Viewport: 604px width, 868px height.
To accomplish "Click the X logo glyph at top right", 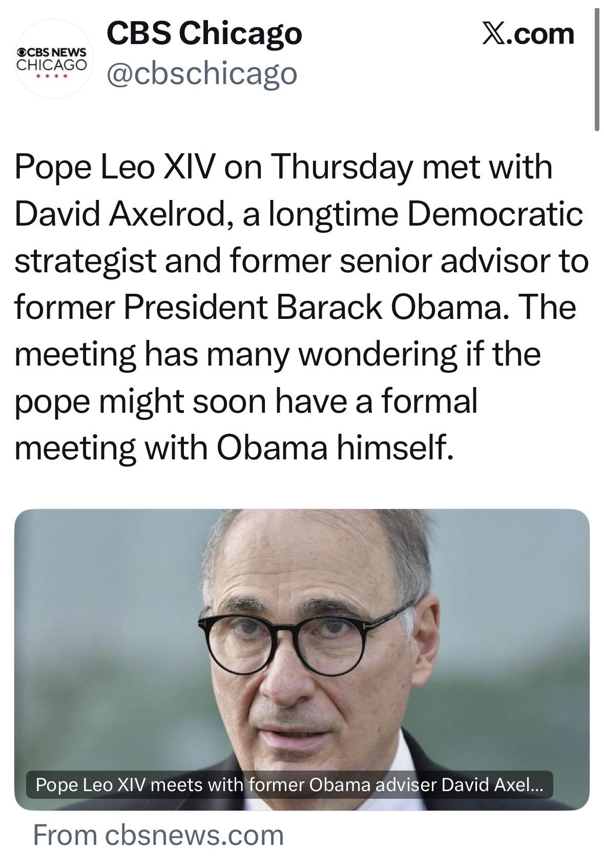I will (x=494, y=35).
